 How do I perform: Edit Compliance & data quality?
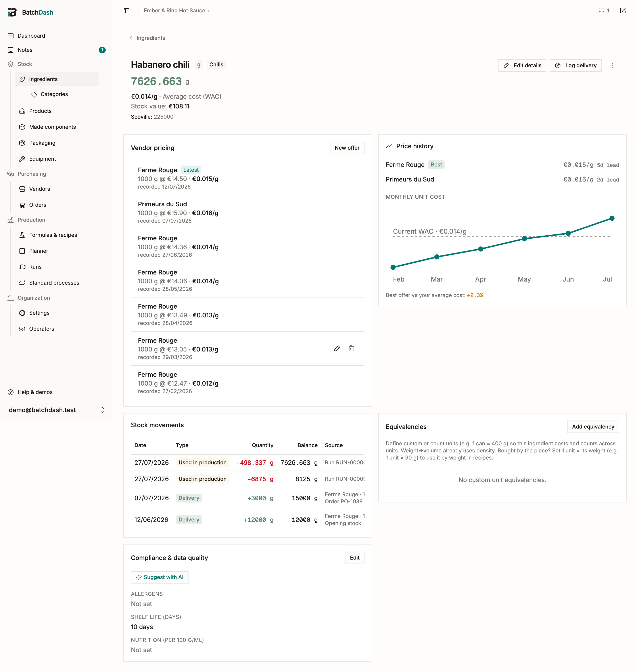tap(355, 558)
